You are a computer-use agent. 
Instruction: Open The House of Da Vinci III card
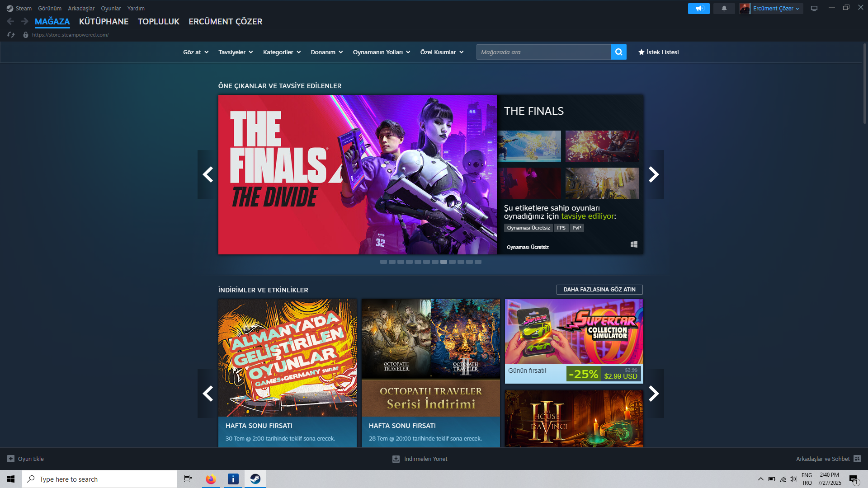[x=574, y=419]
